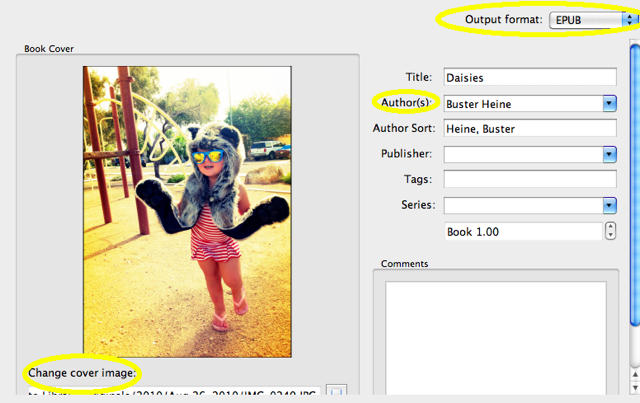Click the Tags input field
This screenshot has height=403, width=640.
[529, 179]
